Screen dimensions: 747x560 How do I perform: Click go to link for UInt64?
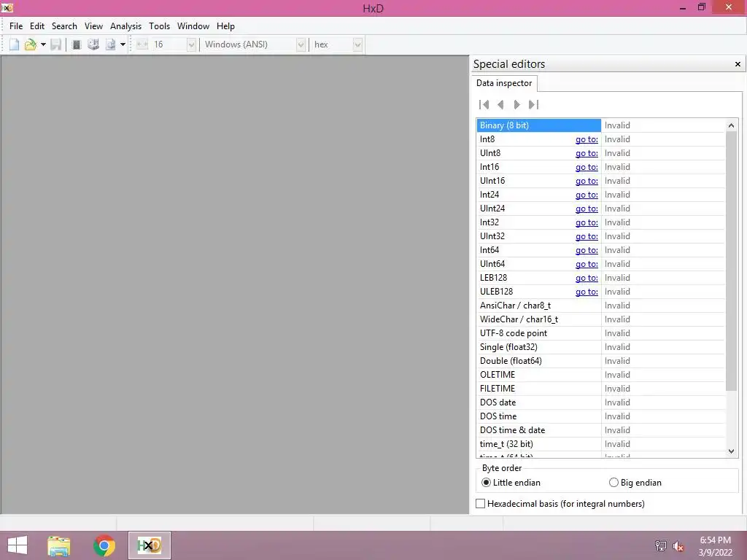[587, 263]
